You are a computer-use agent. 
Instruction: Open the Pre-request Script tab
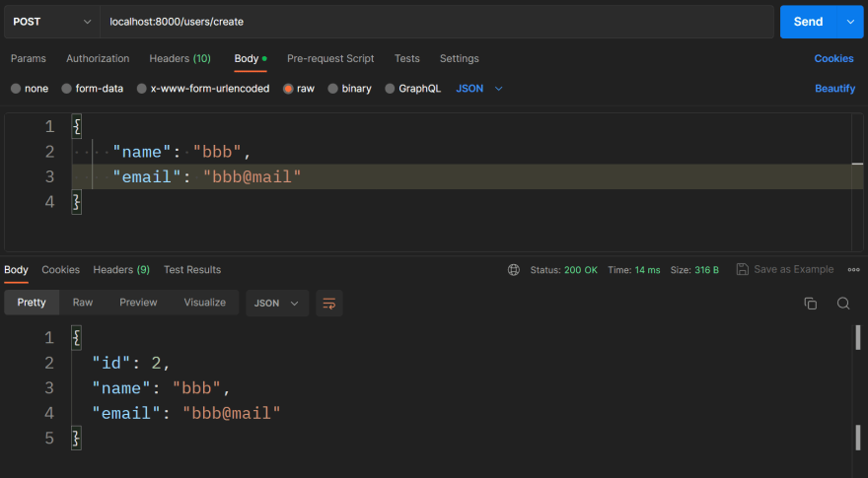(330, 59)
